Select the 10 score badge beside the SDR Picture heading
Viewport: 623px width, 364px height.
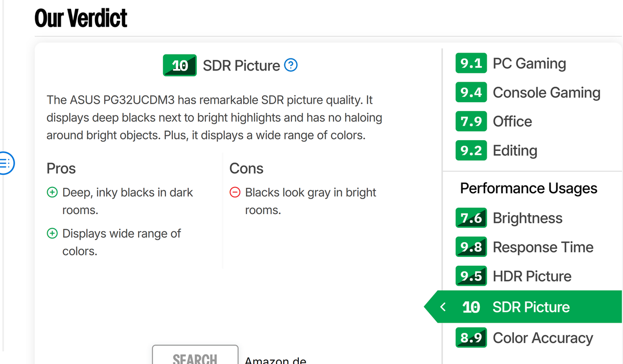pos(180,65)
